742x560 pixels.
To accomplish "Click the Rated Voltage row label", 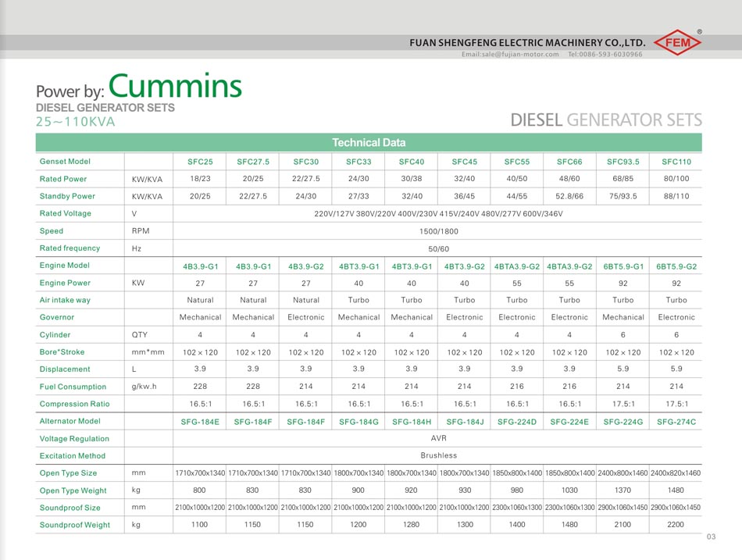I will pyautogui.click(x=66, y=213).
